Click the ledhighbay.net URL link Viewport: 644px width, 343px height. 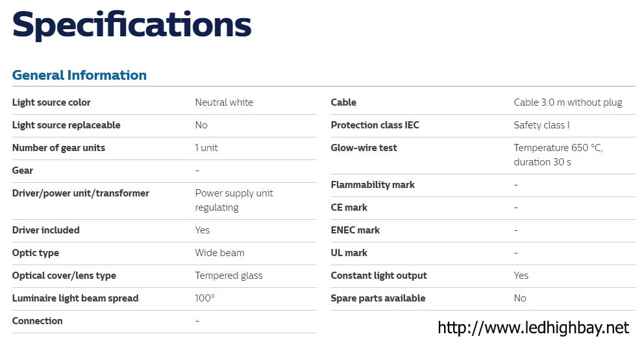(534, 327)
